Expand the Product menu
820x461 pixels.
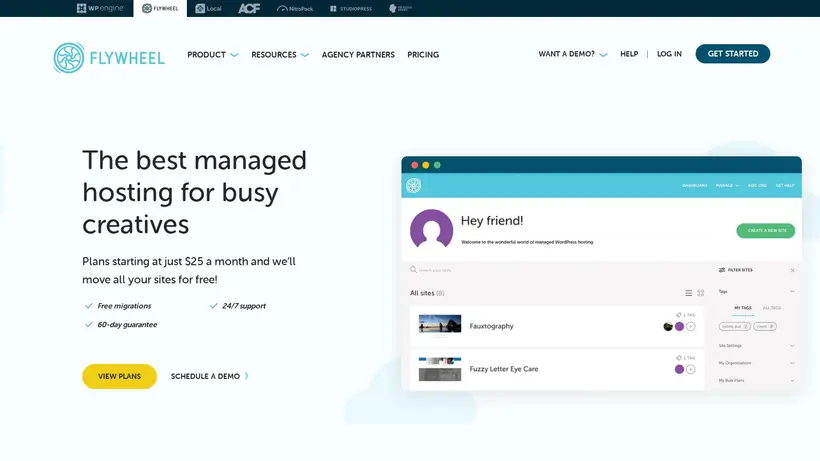[212, 54]
